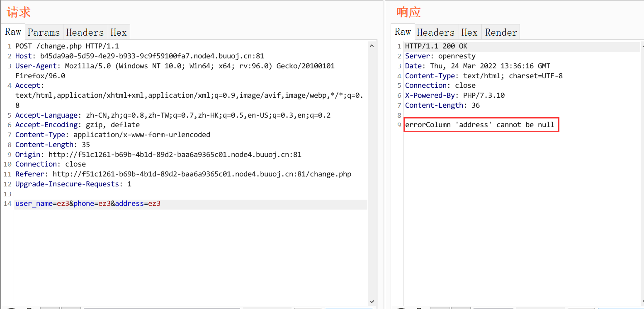Click the POST /change.php request line
This screenshot has width=644, height=309.
click(x=67, y=46)
